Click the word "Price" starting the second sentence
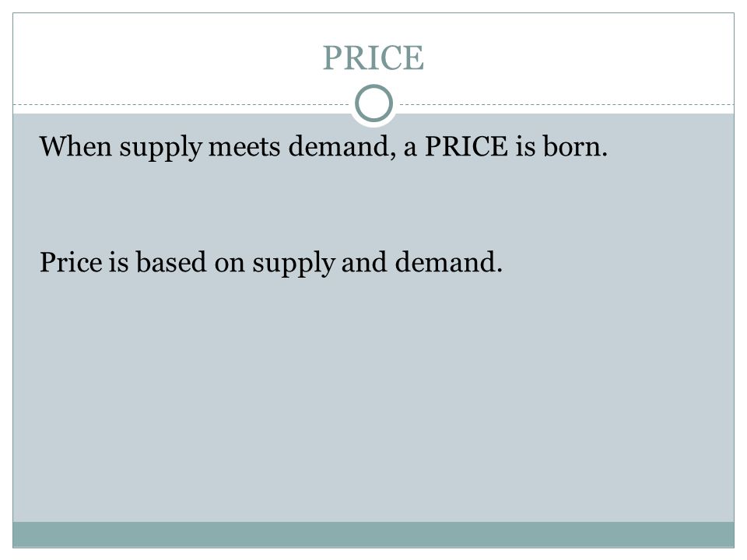The image size is (747, 560). 71,262
